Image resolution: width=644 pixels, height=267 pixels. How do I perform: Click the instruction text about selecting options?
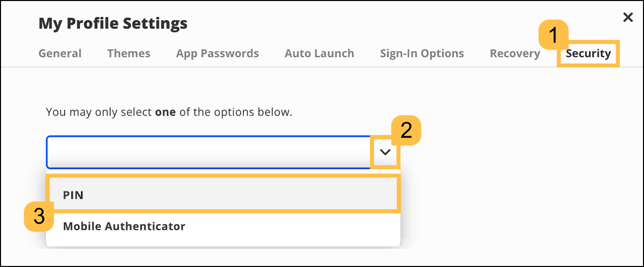[x=169, y=112]
